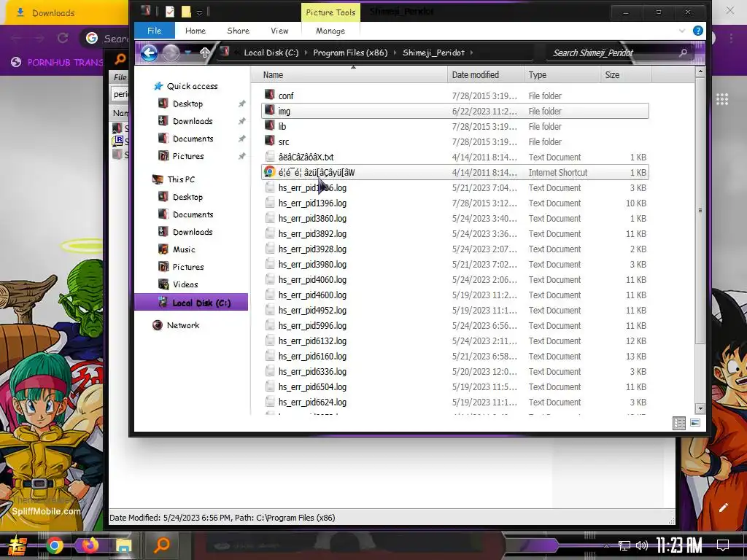The height and width of the screenshot is (560, 747).
Task: Select hs_err_pid1396.log file
Action: [x=455, y=203]
